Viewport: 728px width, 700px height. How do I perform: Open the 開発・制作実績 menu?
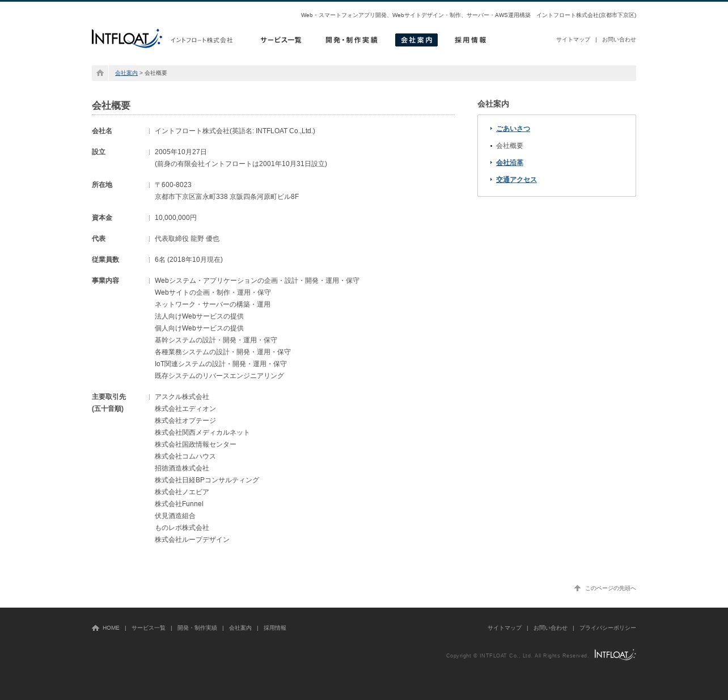pos(352,40)
